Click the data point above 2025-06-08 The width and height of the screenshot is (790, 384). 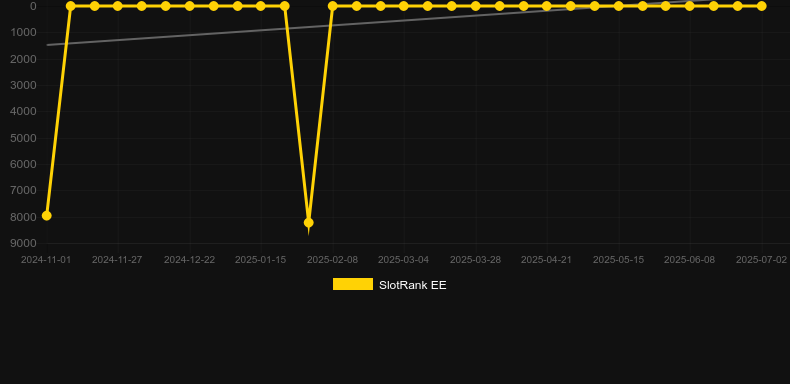[690, 6]
